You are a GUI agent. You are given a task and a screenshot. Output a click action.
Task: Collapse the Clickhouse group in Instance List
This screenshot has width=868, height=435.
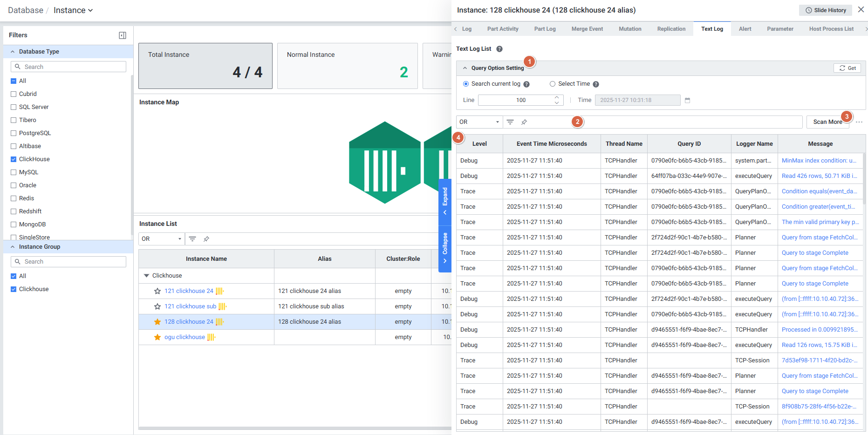pos(147,276)
